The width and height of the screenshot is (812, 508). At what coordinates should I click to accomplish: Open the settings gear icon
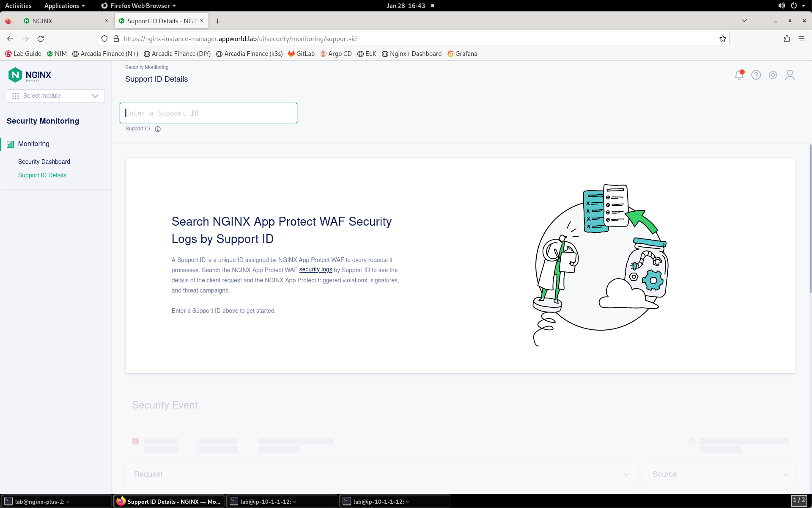pos(773,75)
